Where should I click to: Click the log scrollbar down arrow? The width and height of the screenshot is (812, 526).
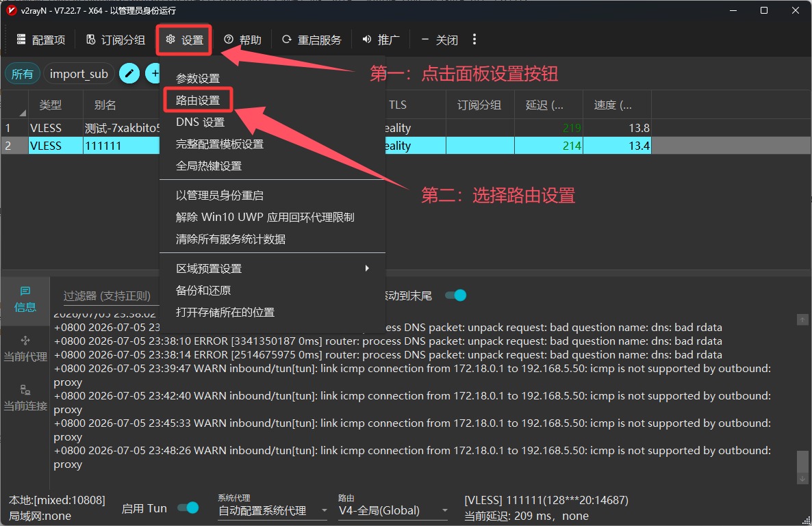[802, 479]
